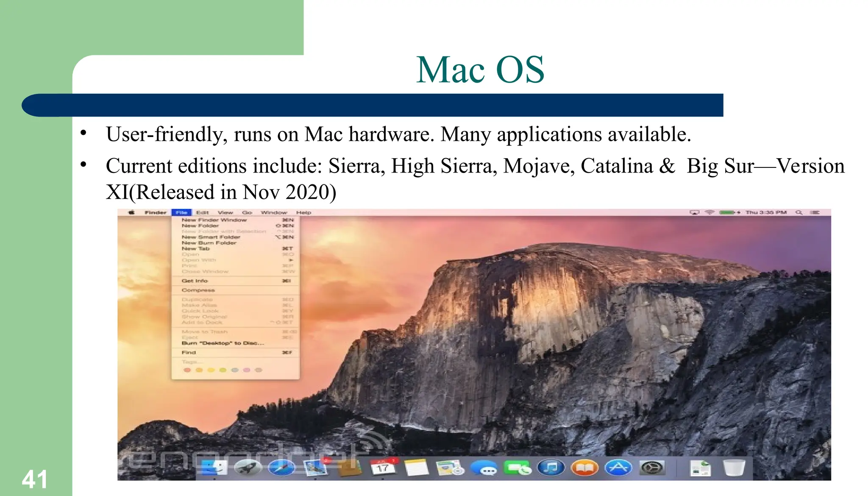This screenshot has width=868, height=496.
Task: Close the highlighted File menu
Action: [181, 212]
